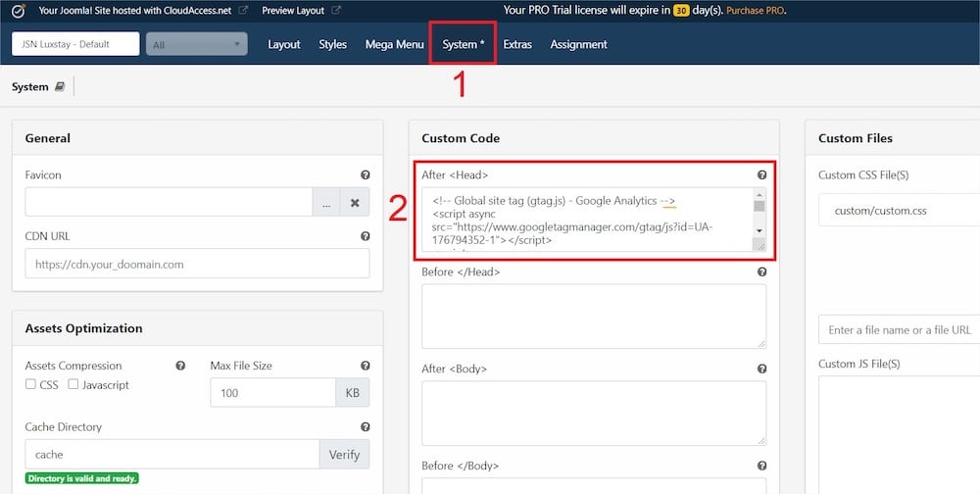The width and height of the screenshot is (980, 494).
Task: Show the help tooltip for Favicon
Action: click(x=365, y=175)
